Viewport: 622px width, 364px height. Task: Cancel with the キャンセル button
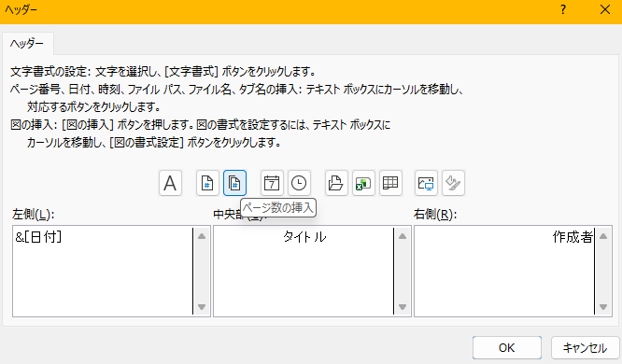tap(585, 348)
